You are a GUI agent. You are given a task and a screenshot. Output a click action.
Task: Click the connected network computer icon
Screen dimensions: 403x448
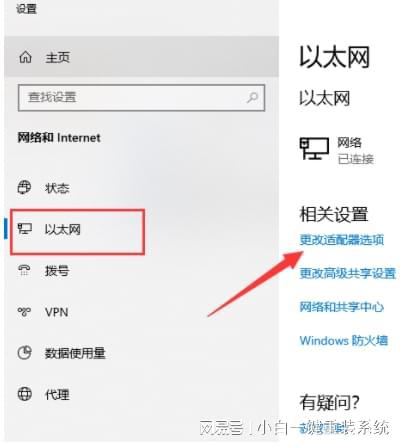click(x=314, y=149)
